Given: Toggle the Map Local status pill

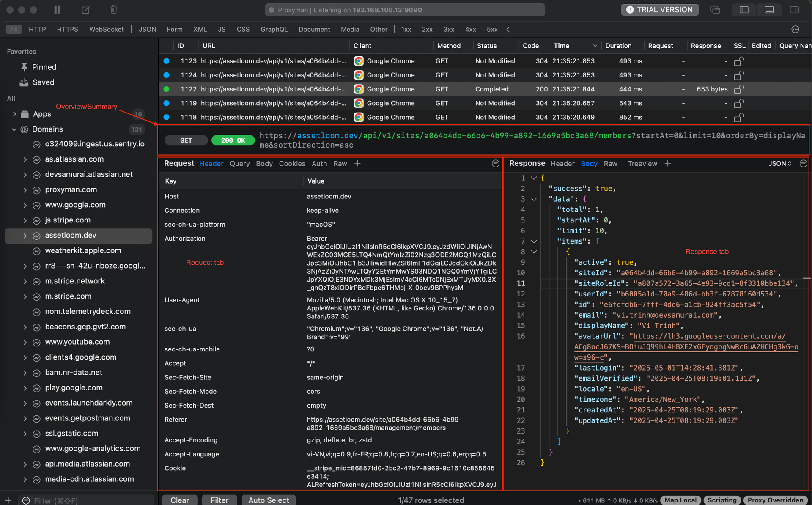Looking at the screenshot, I should tap(680, 500).
